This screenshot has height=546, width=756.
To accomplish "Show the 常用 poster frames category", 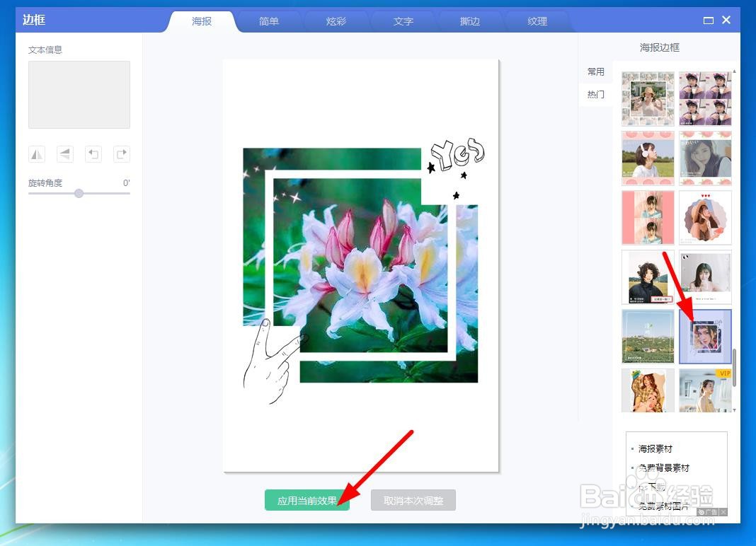I will [x=596, y=72].
